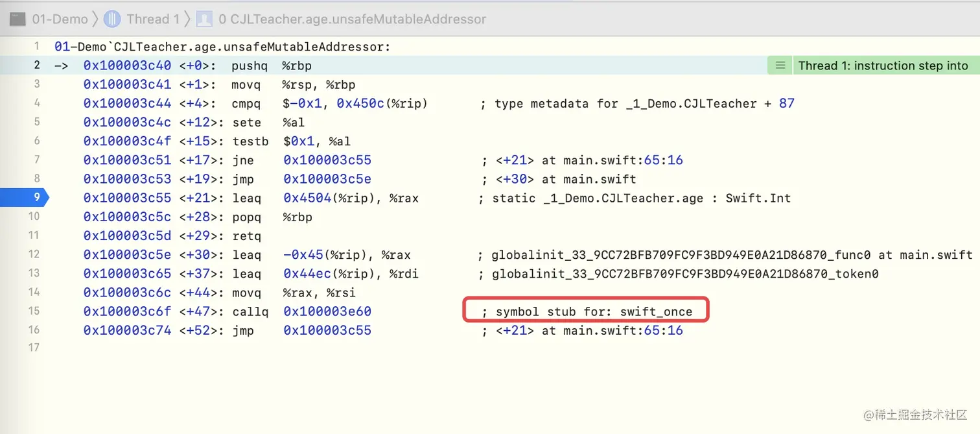Click callq target address 0x100003e60
The image size is (980, 434).
point(327,311)
